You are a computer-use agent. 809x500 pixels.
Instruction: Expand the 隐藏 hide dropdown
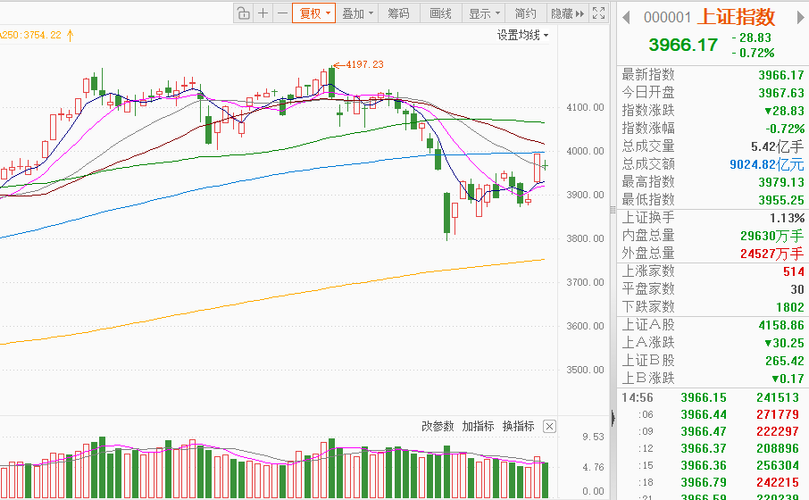tap(567, 13)
